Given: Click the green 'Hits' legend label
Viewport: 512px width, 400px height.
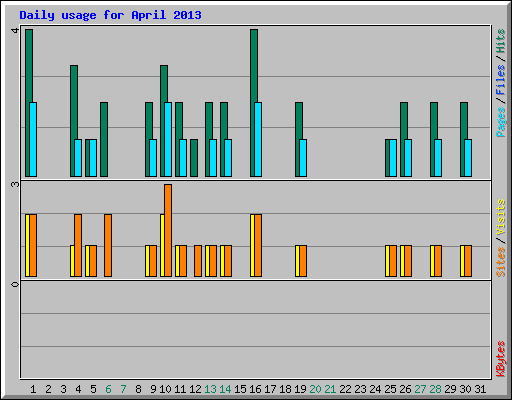Looking at the screenshot, I should coord(501,41).
